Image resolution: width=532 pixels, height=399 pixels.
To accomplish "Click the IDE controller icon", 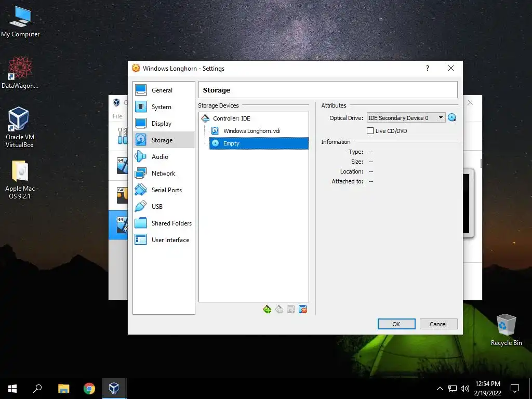I will click(x=205, y=118).
